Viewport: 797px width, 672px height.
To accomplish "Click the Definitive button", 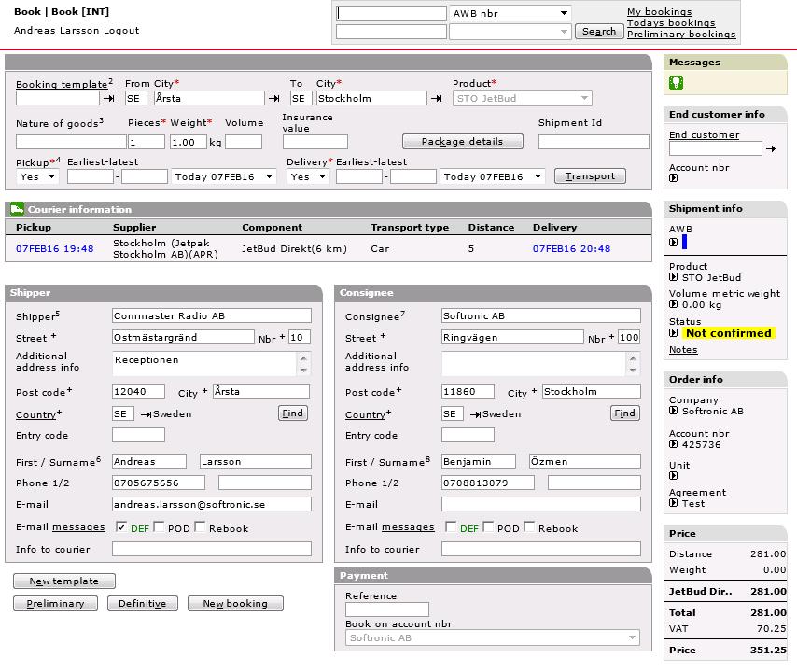I will (x=142, y=603).
